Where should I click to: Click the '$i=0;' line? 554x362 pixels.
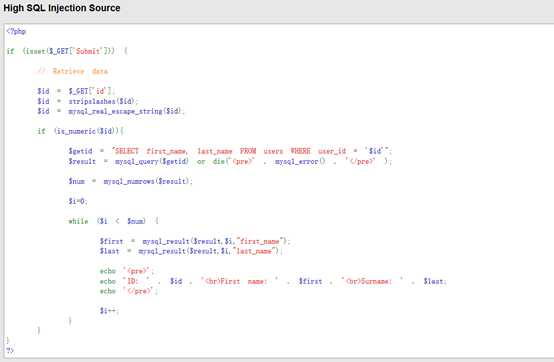(x=78, y=201)
